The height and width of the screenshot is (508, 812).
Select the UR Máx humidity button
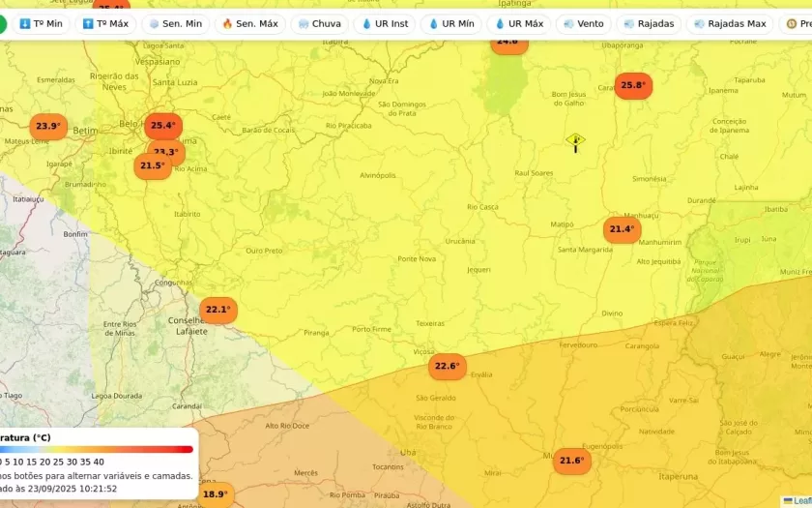coord(518,24)
